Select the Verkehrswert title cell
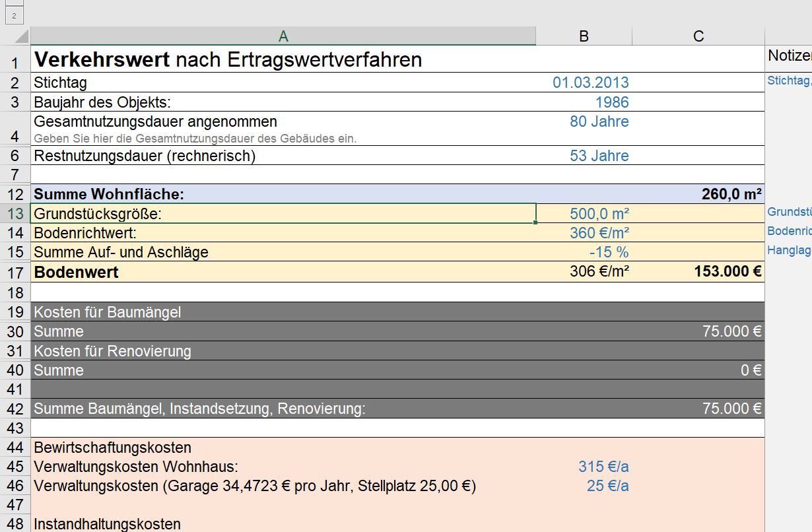This screenshot has width=812, height=532. tap(228, 59)
